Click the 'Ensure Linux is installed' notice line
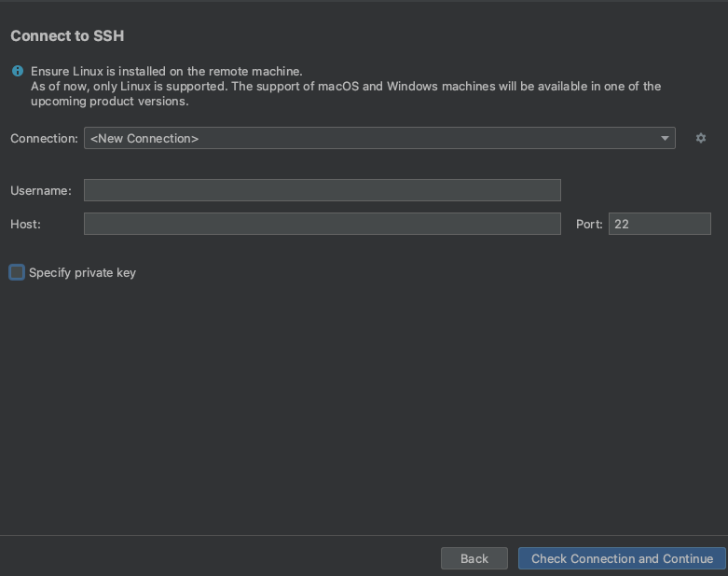This screenshot has height=576, width=728. tap(167, 71)
